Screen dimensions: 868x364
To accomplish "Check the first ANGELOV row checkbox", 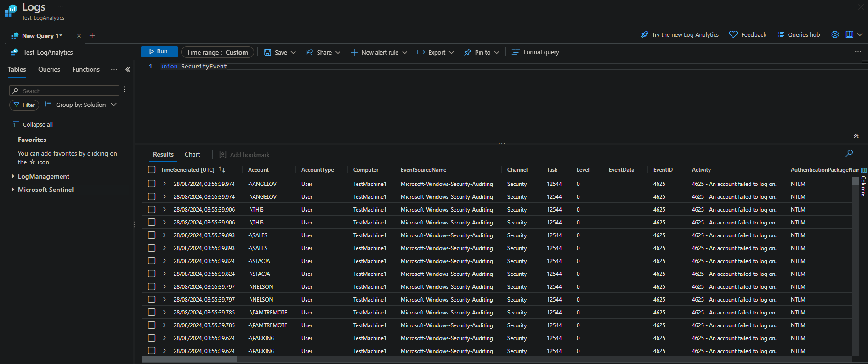I will coord(152,184).
